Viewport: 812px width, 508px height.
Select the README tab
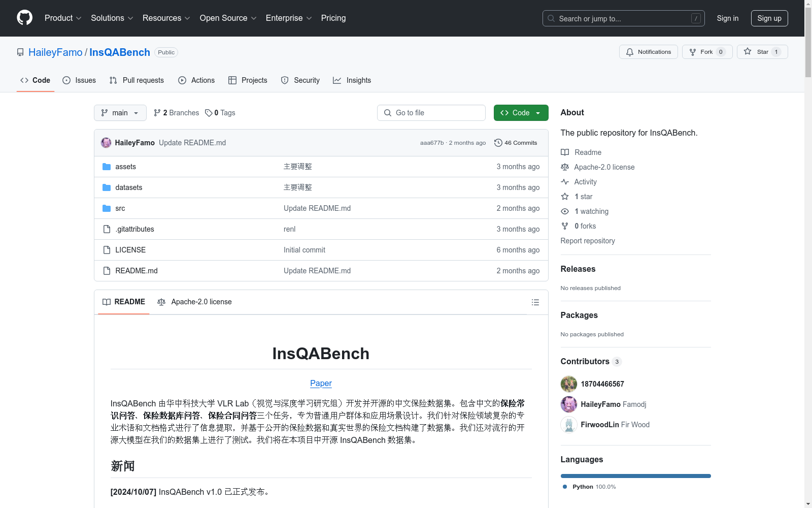click(x=124, y=302)
